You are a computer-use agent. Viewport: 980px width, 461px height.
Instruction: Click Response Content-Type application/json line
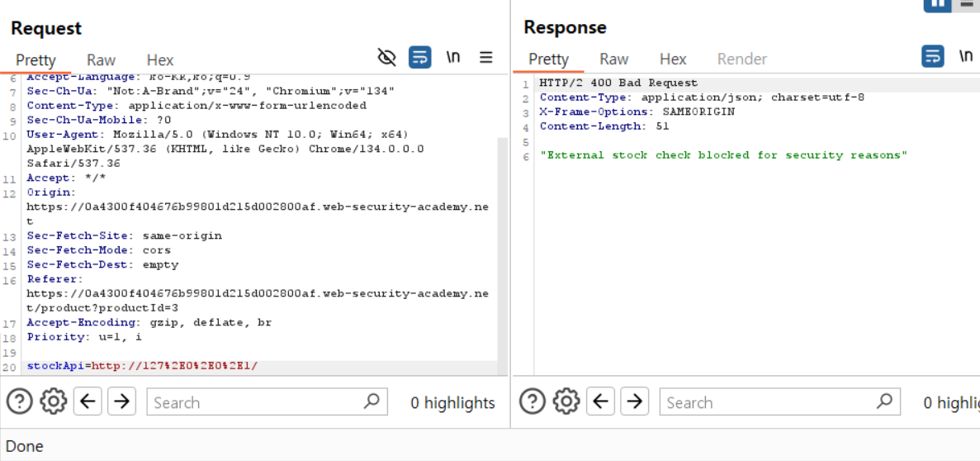[x=702, y=97]
